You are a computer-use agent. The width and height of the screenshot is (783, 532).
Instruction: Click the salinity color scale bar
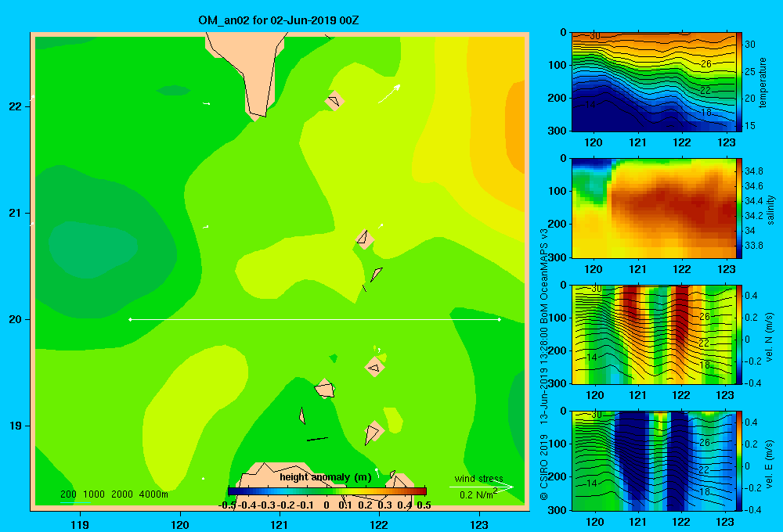click(738, 209)
